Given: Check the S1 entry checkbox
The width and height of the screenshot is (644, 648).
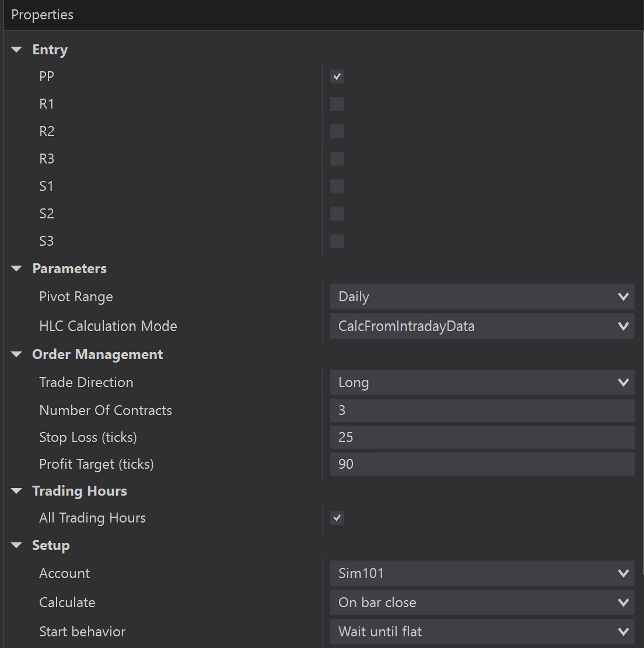Looking at the screenshot, I should click(x=337, y=186).
